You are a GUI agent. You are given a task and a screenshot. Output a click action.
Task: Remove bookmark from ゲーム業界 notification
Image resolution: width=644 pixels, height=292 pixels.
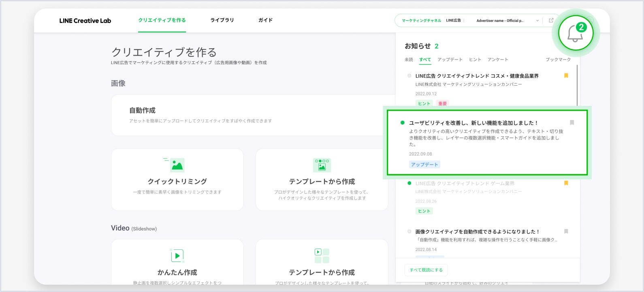pyautogui.click(x=566, y=183)
